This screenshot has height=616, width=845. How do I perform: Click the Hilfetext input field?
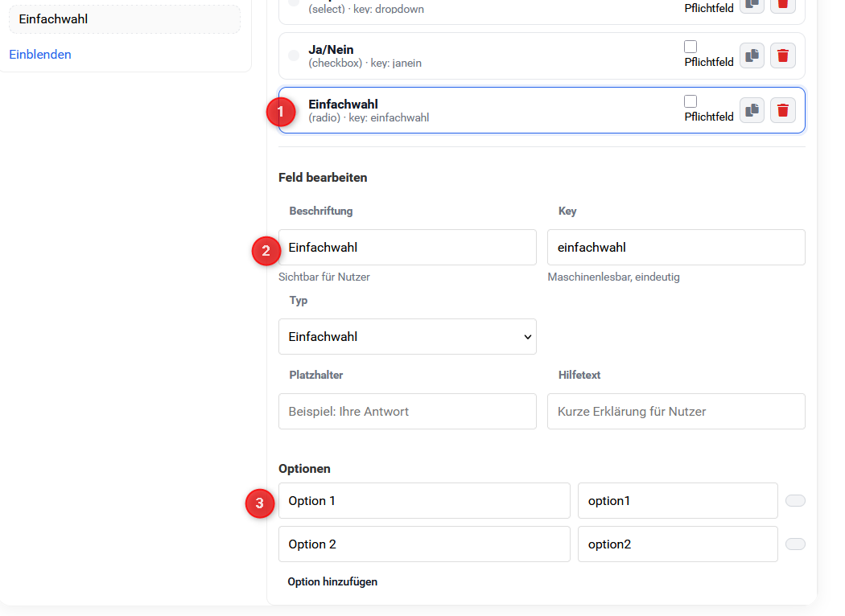pyautogui.click(x=676, y=412)
